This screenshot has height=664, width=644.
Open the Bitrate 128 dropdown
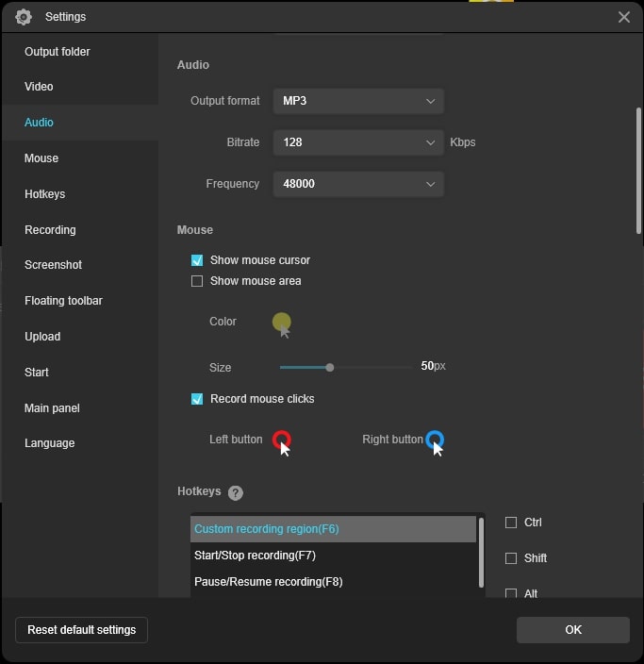[358, 142]
